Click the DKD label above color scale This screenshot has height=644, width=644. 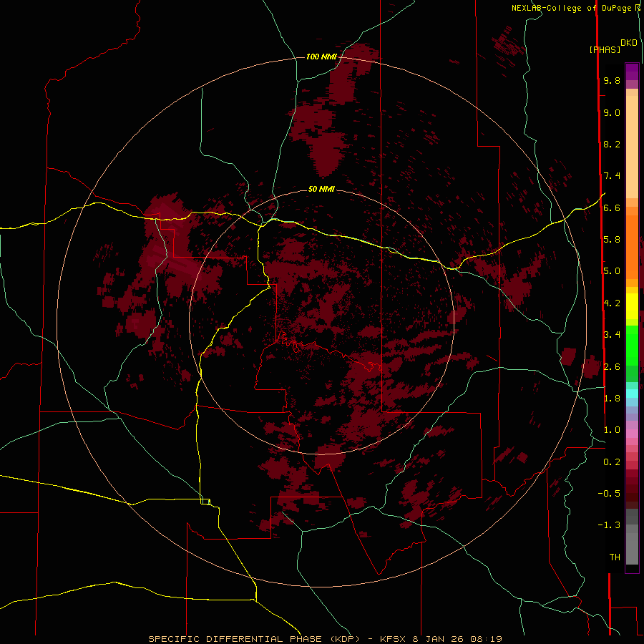(x=629, y=43)
